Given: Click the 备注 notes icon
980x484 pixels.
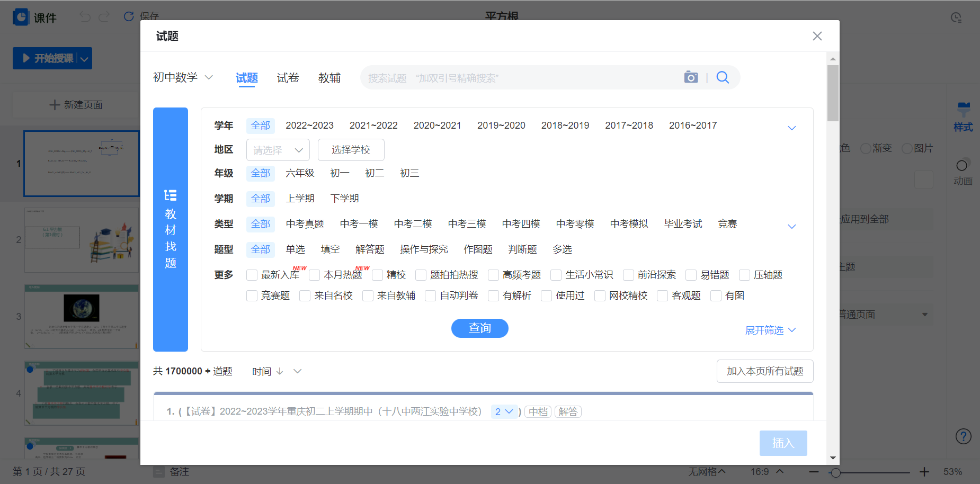Looking at the screenshot, I should coord(159,472).
